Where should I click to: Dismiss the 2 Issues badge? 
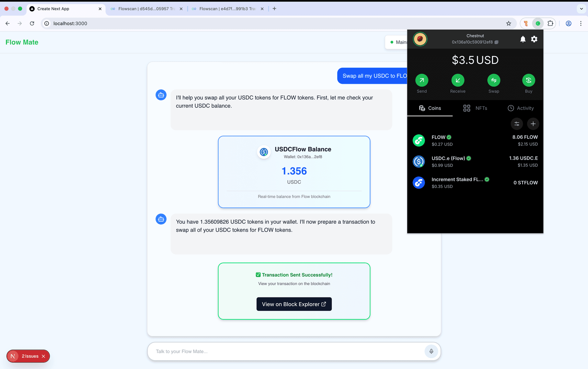point(44,356)
